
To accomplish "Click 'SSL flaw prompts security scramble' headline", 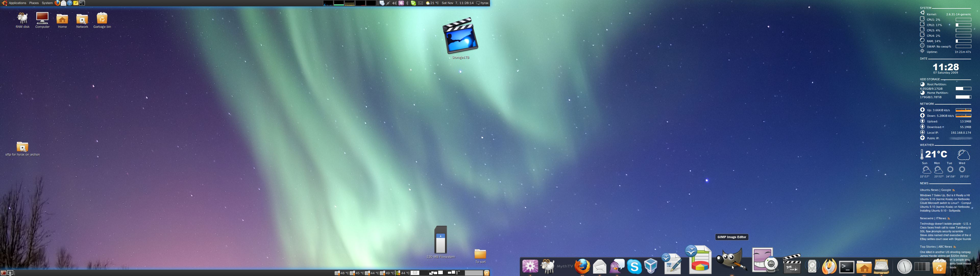I will [941, 231].
